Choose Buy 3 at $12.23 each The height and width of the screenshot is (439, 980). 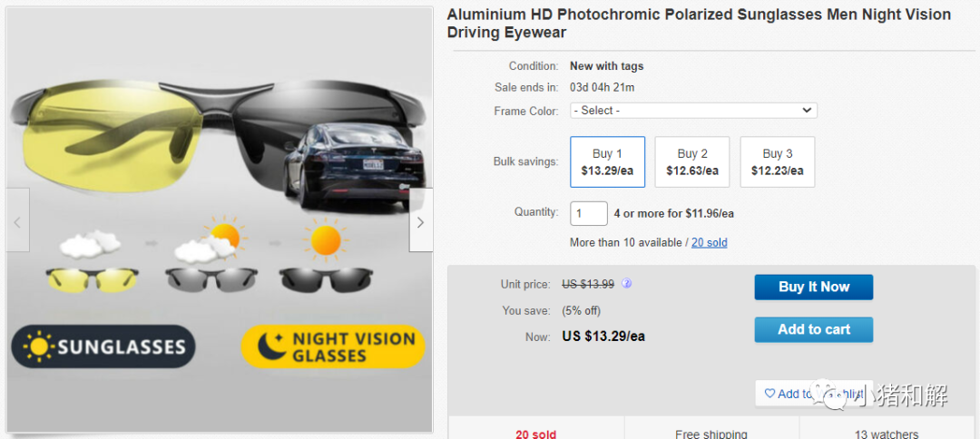coord(777,161)
